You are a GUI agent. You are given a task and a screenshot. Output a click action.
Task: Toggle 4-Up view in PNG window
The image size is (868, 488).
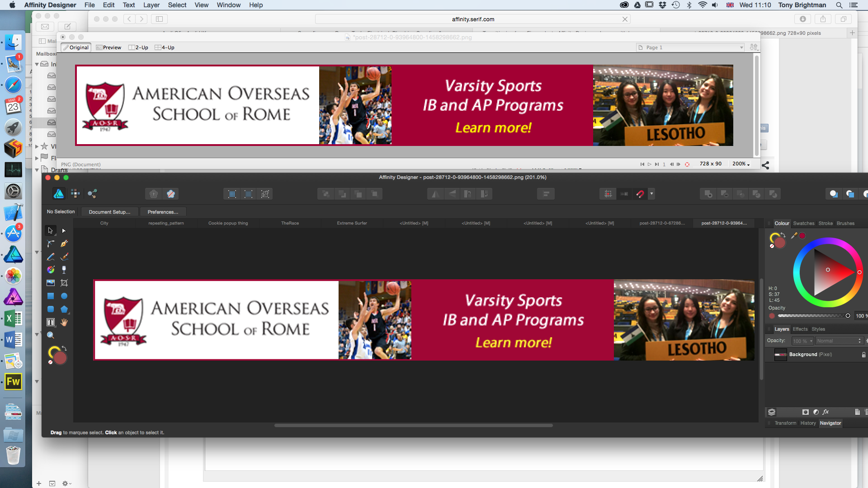click(x=165, y=47)
